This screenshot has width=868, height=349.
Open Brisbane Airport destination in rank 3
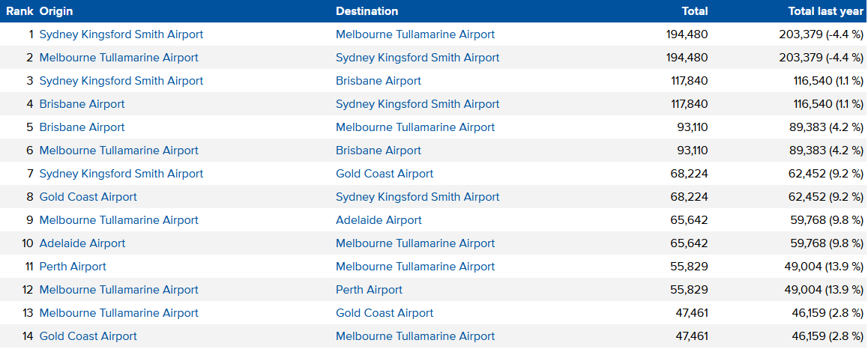click(378, 81)
